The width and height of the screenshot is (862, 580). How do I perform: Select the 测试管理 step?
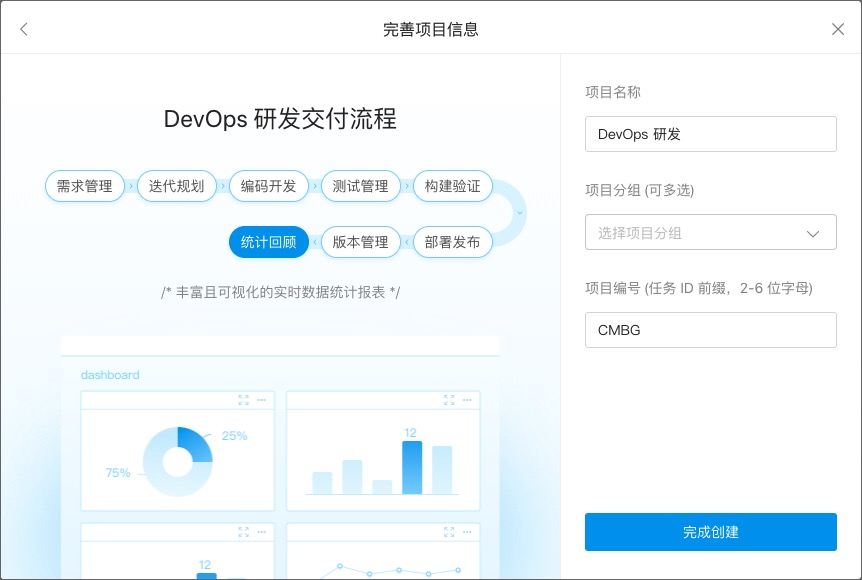pos(361,186)
